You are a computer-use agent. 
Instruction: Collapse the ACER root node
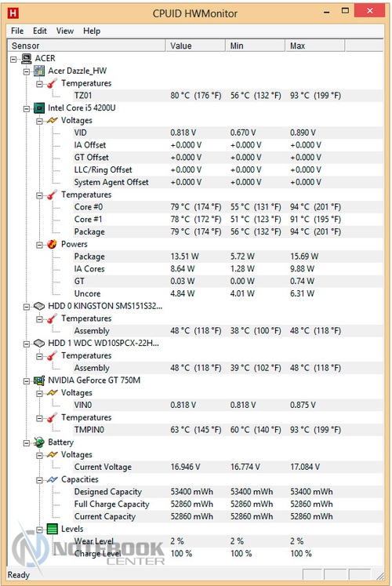(14, 59)
